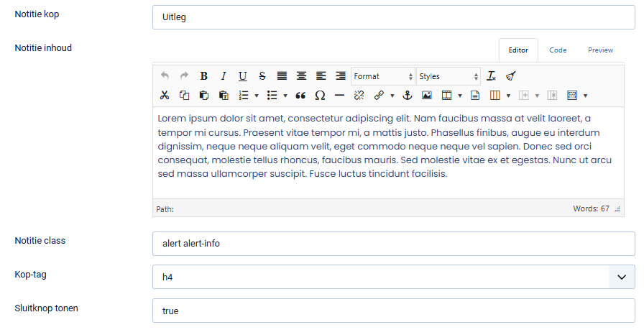Click the Notitie kop input field

point(393,17)
